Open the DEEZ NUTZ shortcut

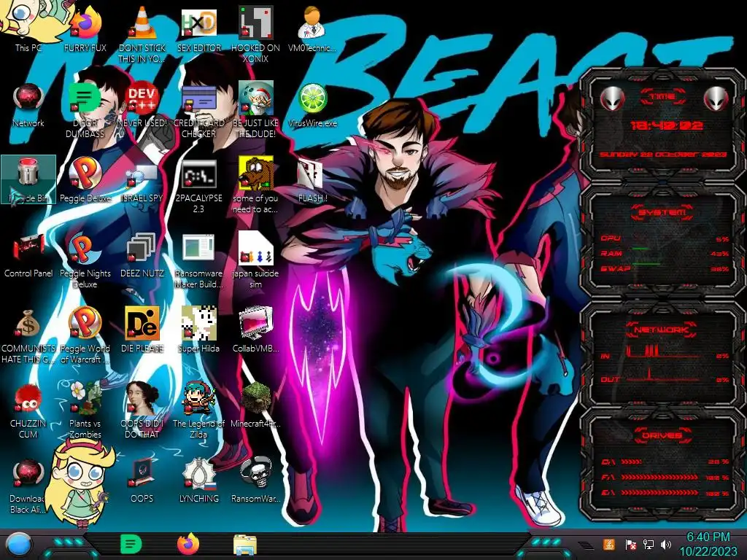pos(142,254)
